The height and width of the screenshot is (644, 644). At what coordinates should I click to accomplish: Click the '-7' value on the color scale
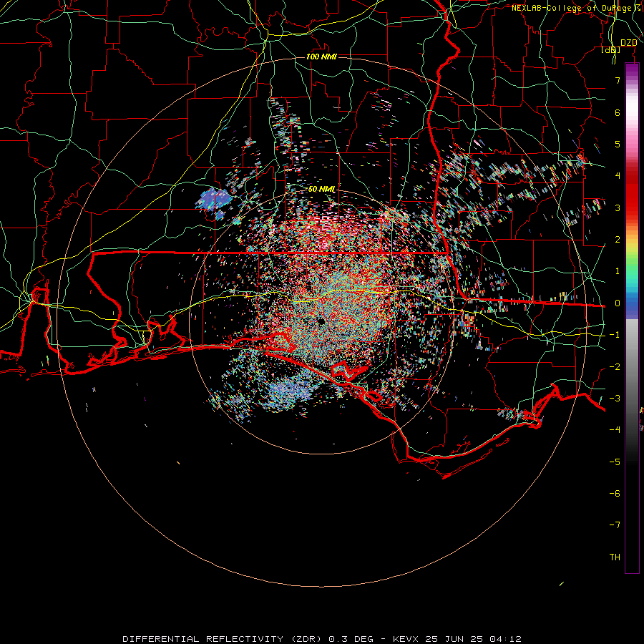(615, 525)
